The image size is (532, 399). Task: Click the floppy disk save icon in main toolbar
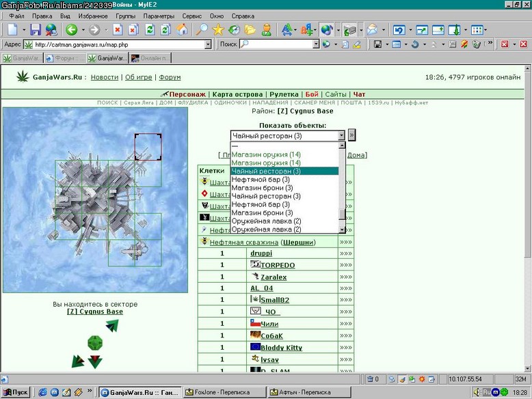[36, 30]
